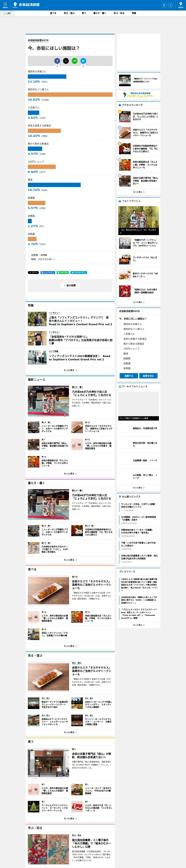Open 見る・遊ぶ in top navigation
186x868 pixels.
[x=69, y=13]
